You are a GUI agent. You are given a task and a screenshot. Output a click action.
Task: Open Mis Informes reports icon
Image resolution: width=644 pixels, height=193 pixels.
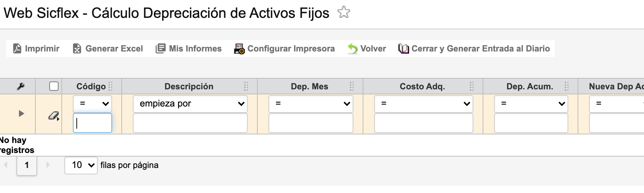[160, 48]
